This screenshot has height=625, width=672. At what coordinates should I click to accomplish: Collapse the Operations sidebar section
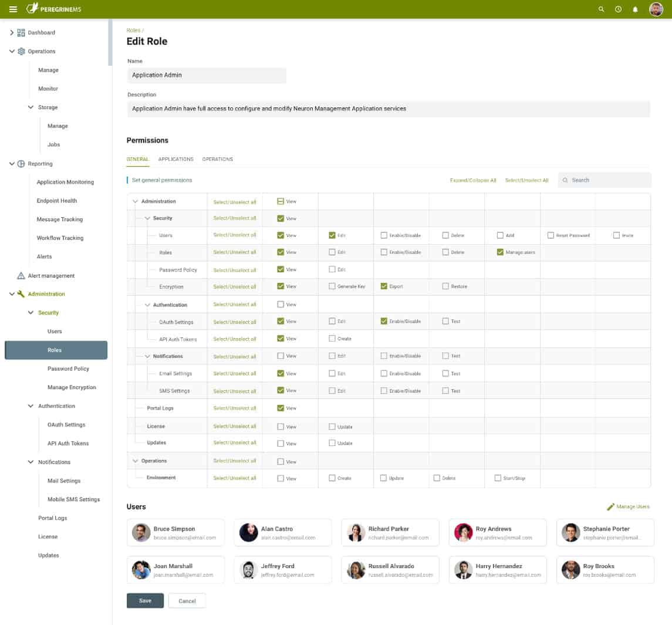12,51
